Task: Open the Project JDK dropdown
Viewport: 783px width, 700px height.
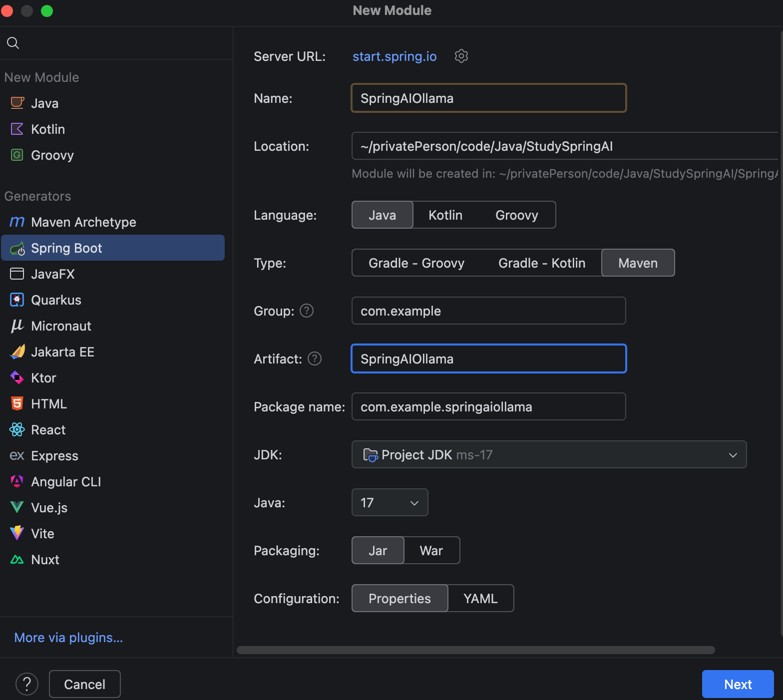Action: [x=549, y=454]
